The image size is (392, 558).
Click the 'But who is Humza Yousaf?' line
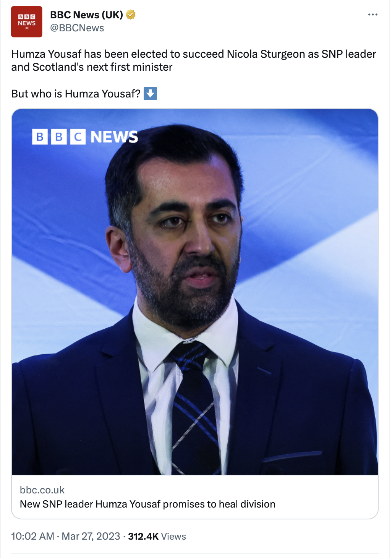click(x=76, y=94)
